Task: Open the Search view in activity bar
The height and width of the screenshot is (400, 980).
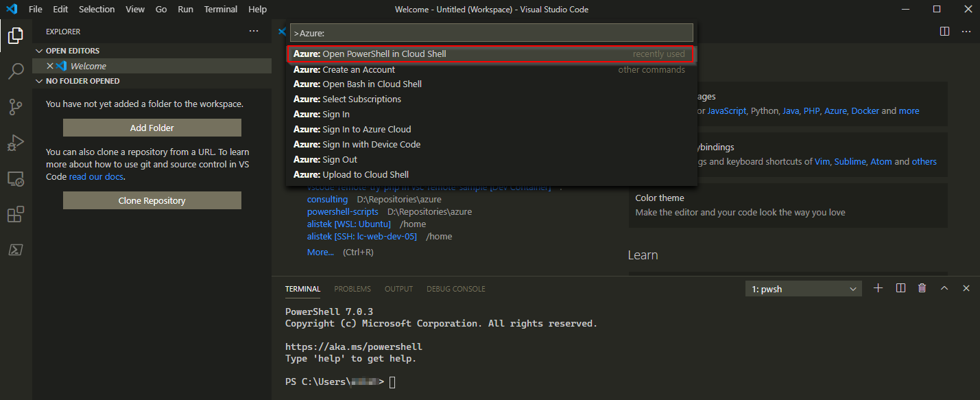Action: [16, 71]
